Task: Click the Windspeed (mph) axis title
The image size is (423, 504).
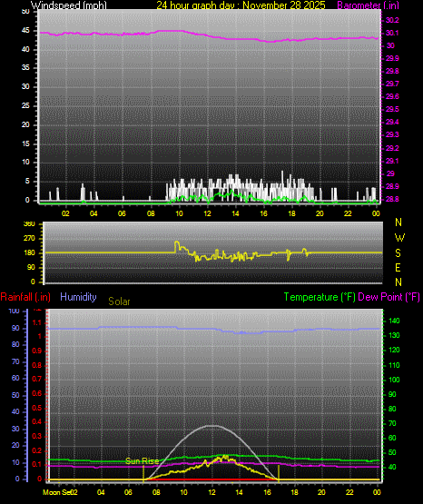Action: point(68,5)
